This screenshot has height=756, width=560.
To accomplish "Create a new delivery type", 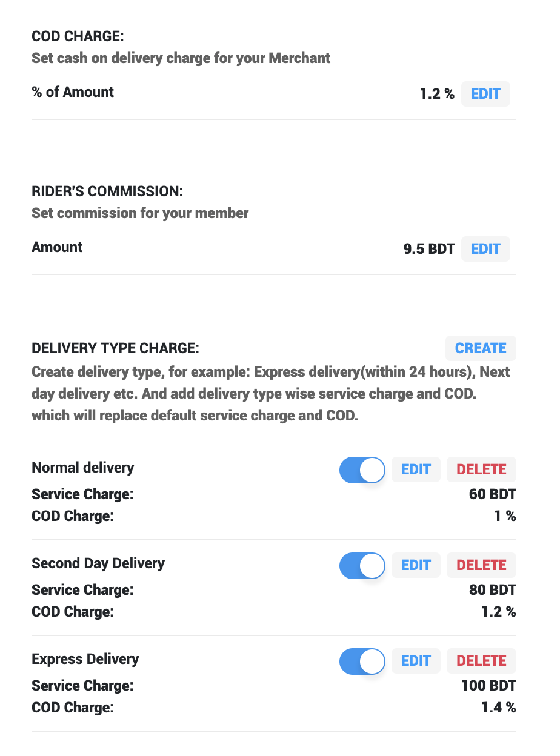I will [481, 348].
